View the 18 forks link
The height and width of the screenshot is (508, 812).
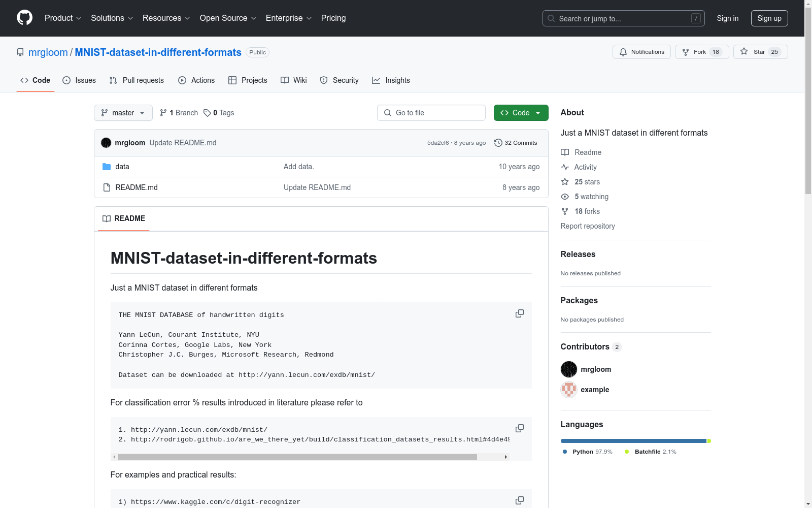tap(580, 211)
